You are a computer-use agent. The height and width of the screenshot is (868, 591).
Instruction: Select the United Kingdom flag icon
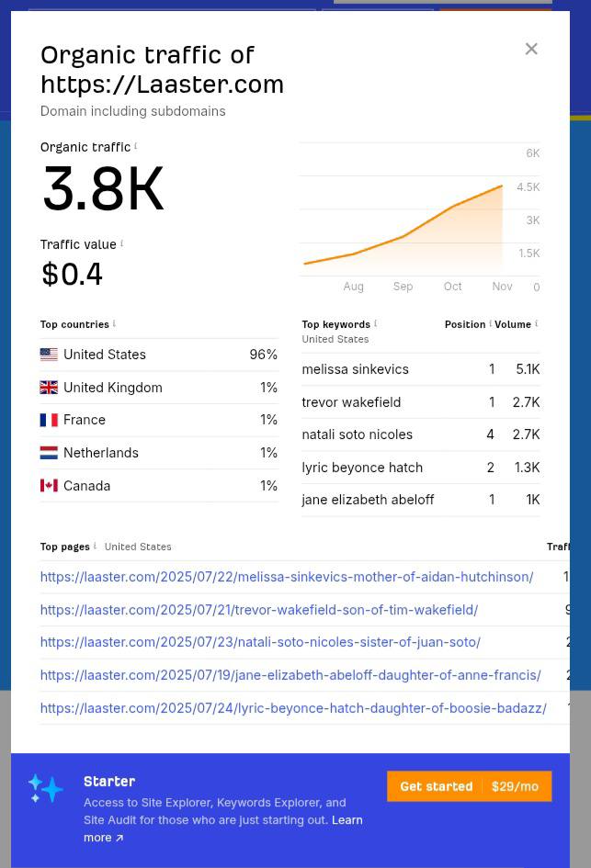click(x=49, y=388)
